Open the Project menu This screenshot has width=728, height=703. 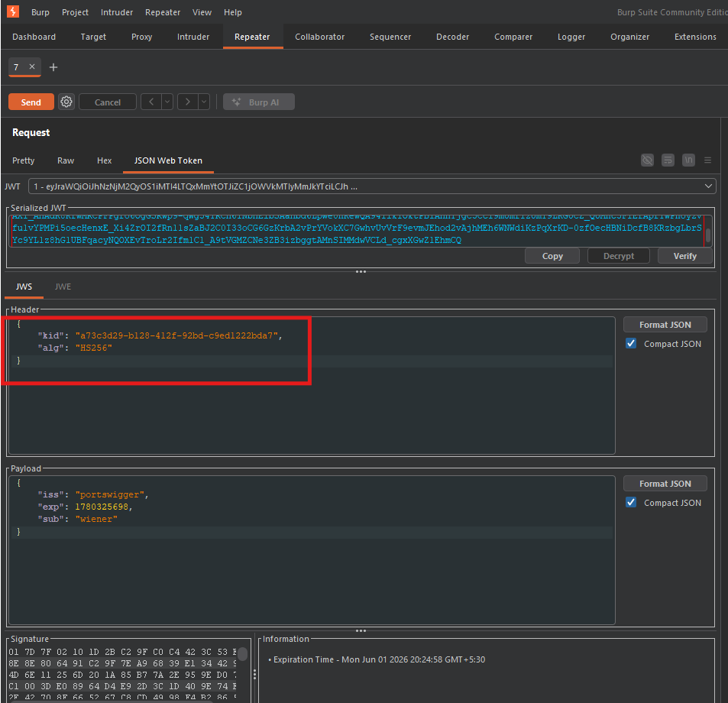click(x=75, y=12)
